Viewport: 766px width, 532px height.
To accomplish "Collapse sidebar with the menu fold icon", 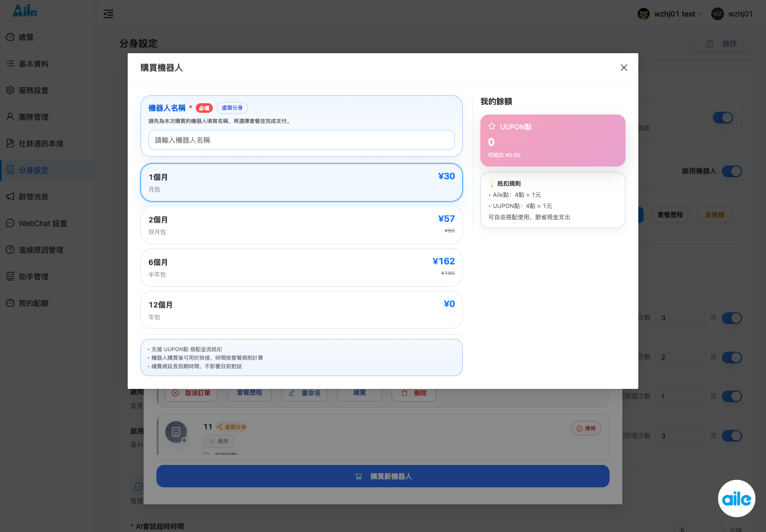I will (x=109, y=14).
